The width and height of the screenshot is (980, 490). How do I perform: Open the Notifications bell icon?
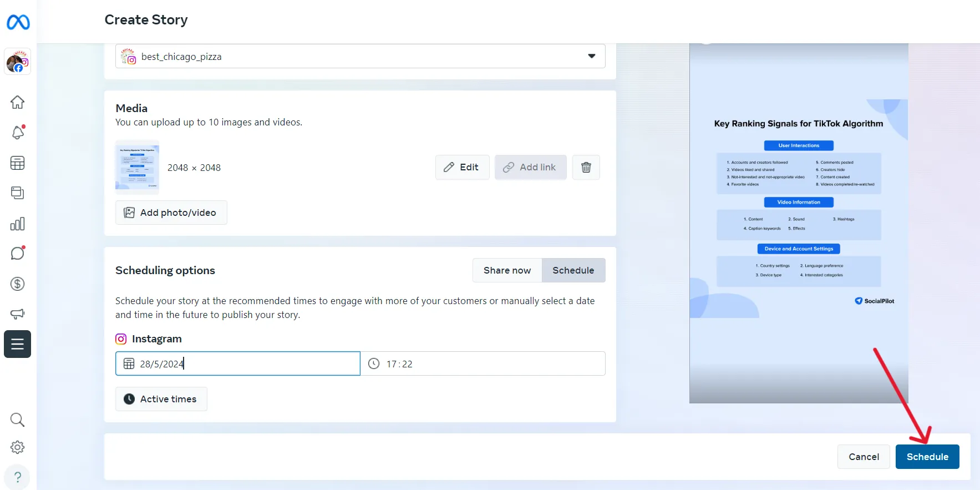(x=18, y=133)
